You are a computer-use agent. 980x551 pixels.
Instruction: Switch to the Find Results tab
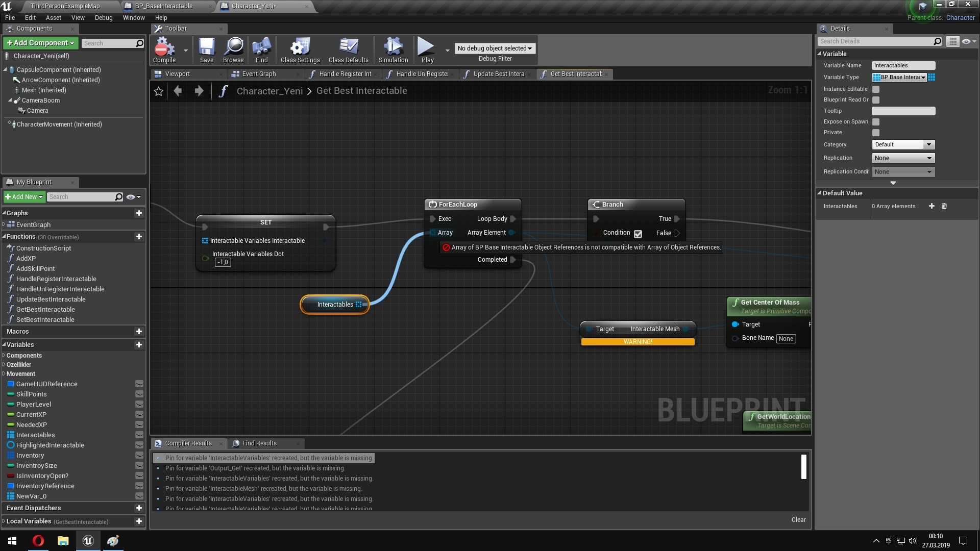click(x=259, y=443)
